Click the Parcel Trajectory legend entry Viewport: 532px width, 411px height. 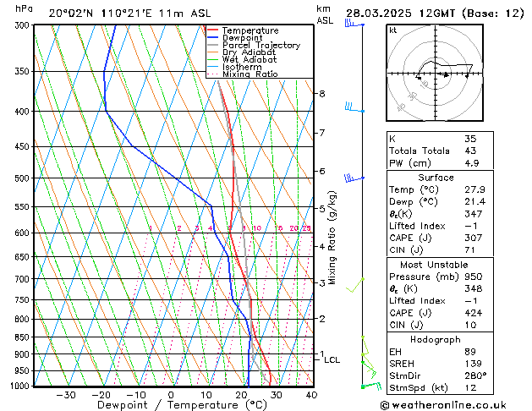254,45
